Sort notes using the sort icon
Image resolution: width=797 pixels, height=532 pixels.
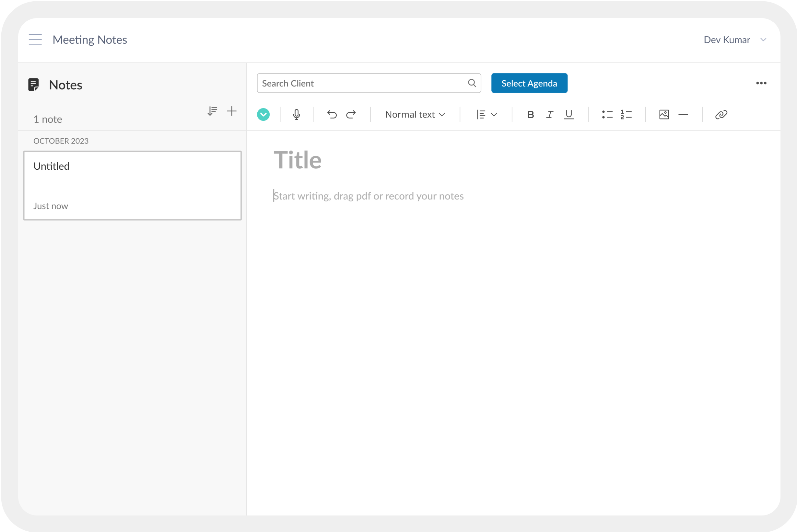212,111
